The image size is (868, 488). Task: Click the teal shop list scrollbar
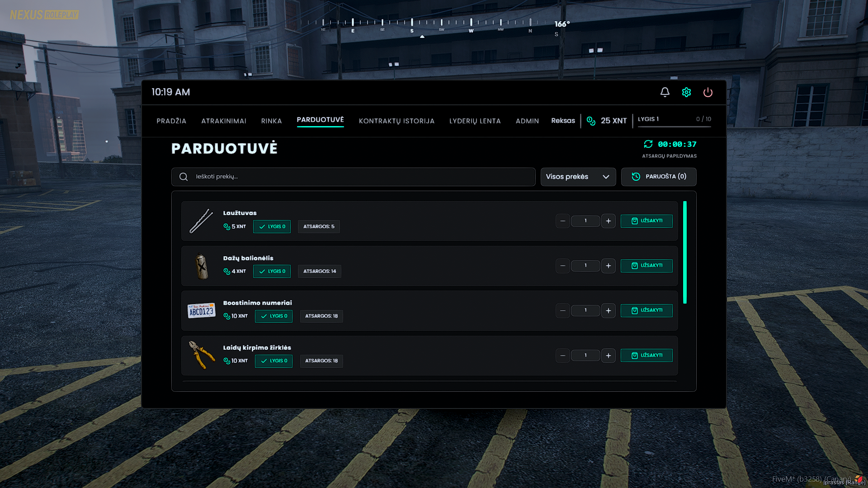pos(684,252)
